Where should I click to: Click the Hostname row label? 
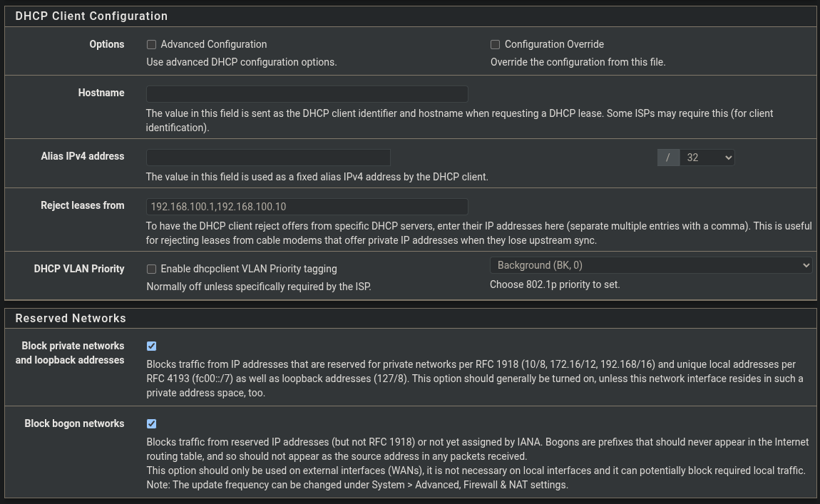click(x=101, y=93)
